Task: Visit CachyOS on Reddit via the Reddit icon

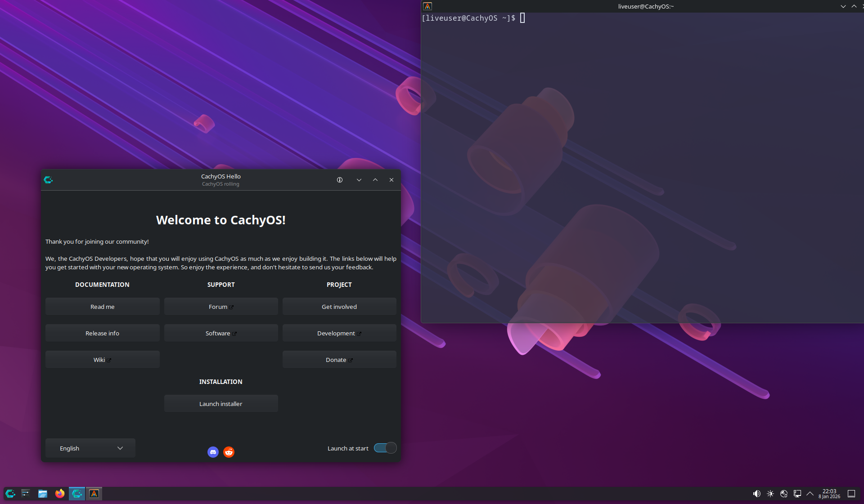Action: click(229, 452)
